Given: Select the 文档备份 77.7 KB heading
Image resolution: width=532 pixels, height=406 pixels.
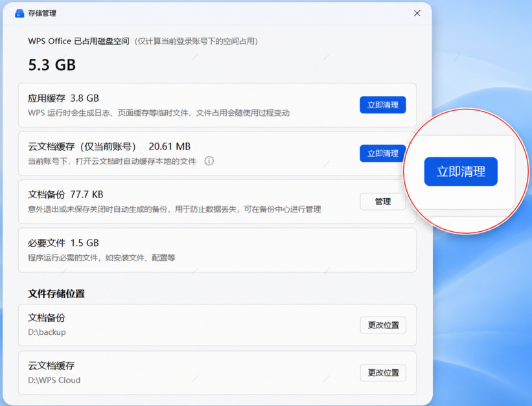Looking at the screenshot, I should coord(65,195).
